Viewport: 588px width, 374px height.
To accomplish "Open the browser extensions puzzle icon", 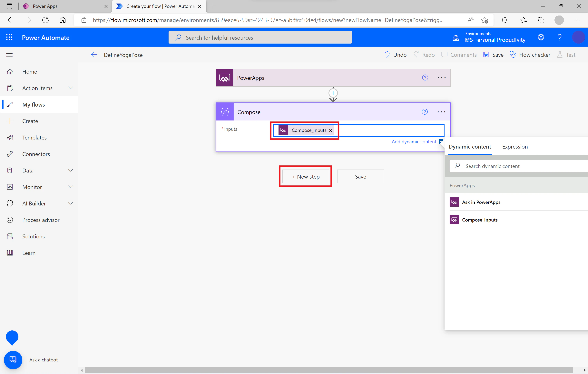I will point(505,20).
